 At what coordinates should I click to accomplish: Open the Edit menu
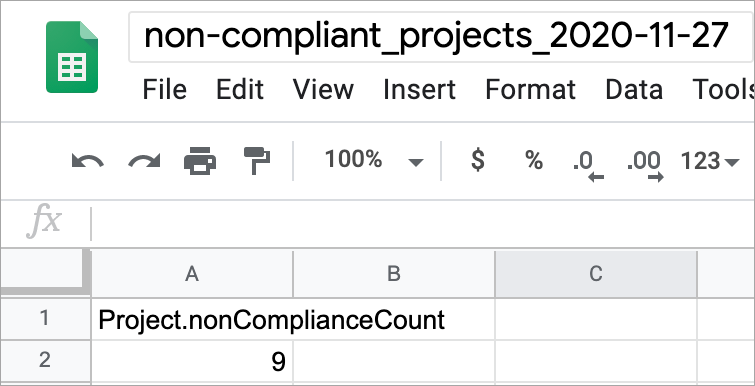[x=240, y=90]
